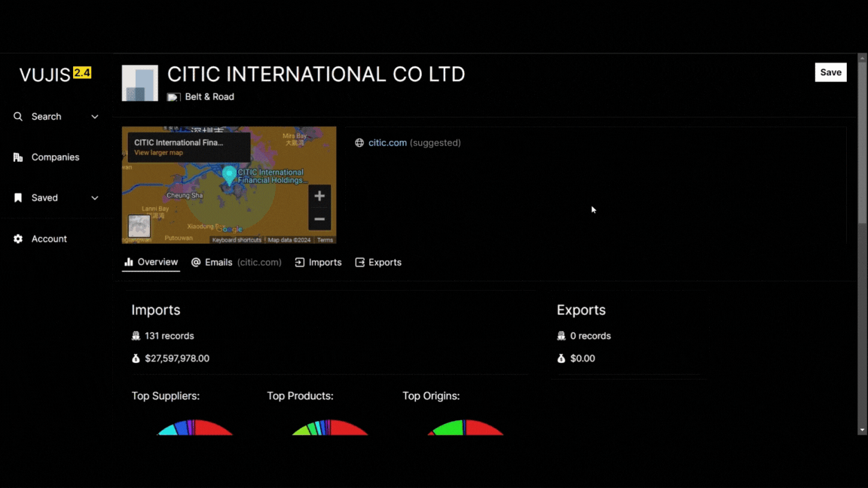
Task: Open the citic.com website link
Action: 387,143
